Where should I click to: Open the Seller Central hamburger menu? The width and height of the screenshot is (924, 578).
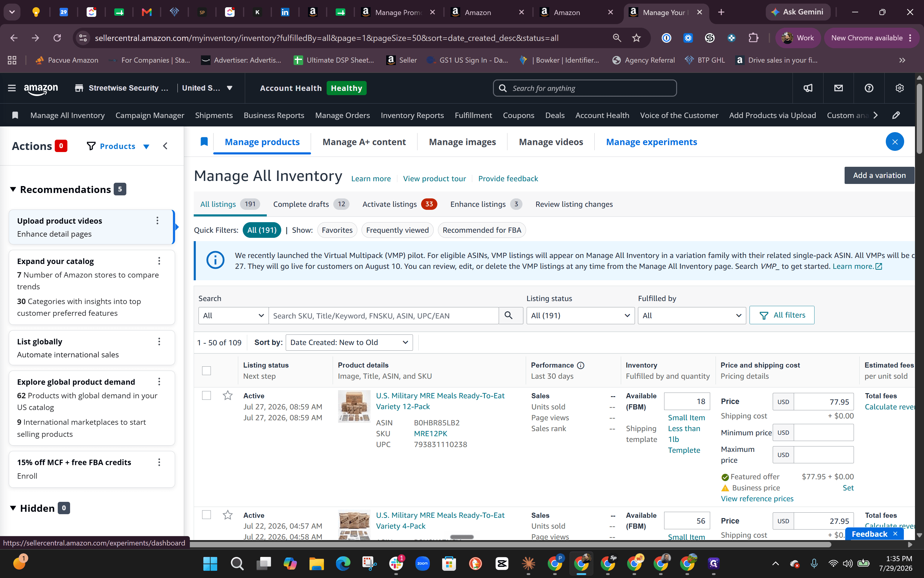[x=12, y=88]
